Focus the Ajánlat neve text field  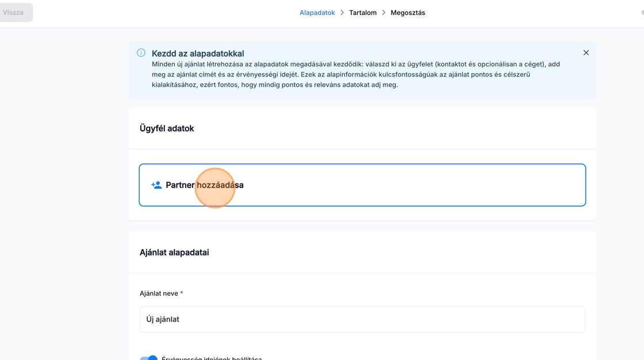(x=362, y=319)
